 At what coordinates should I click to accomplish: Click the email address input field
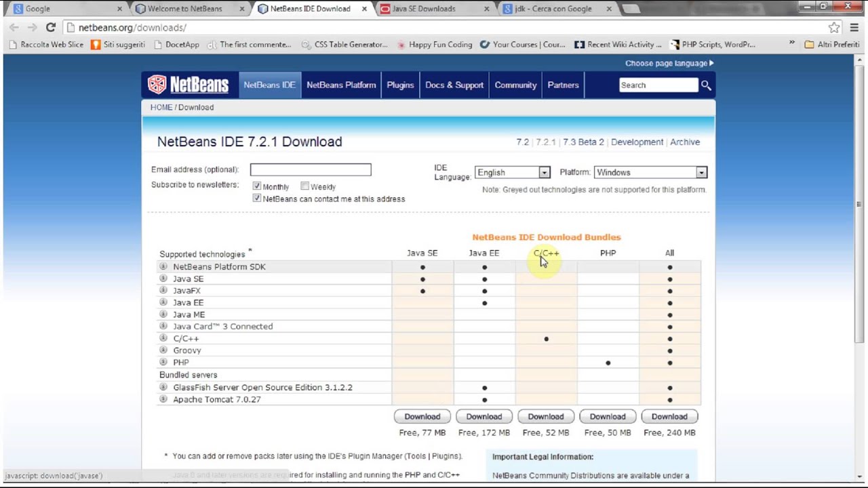(x=311, y=169)
